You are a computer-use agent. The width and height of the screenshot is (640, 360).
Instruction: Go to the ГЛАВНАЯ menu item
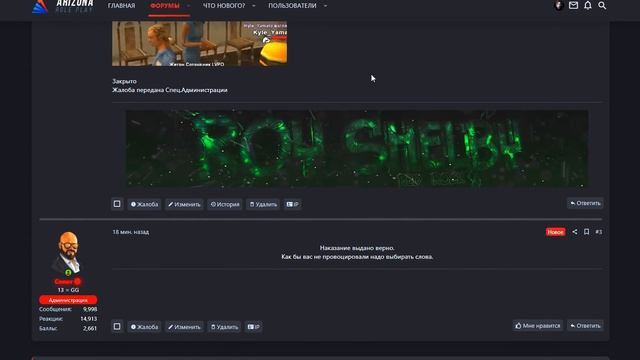[121, 6]
